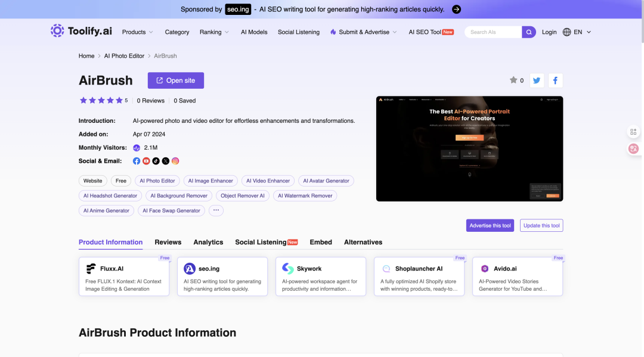
Task: Click the Fluxx.AI logo icon
Action: tap(91, 268)
